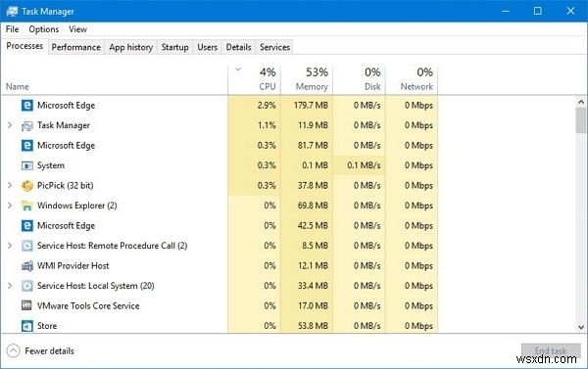Select the 'Store' process name
588x369 pixels.
coord(47,326)
